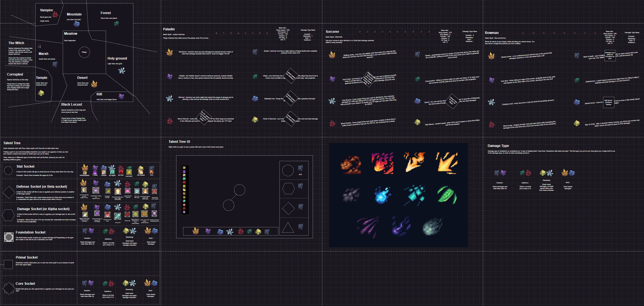Image resolution: width=644 pixels, height=306 pixels.
Task: Select the green gem in the Forest region
Action: click(117, 23)
